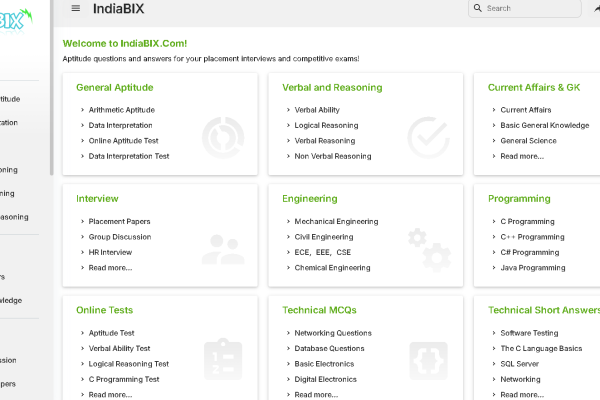This screenshot has width=600, height=400.
Task: Open Verbal Ability link
Action: click(x=317, y=110)
